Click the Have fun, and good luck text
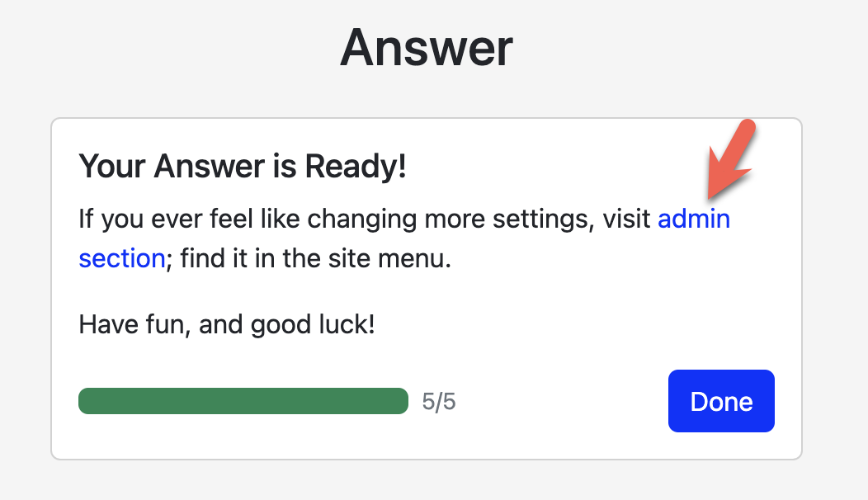Screen dimensions: 868x500 click(x=226, y=324)
